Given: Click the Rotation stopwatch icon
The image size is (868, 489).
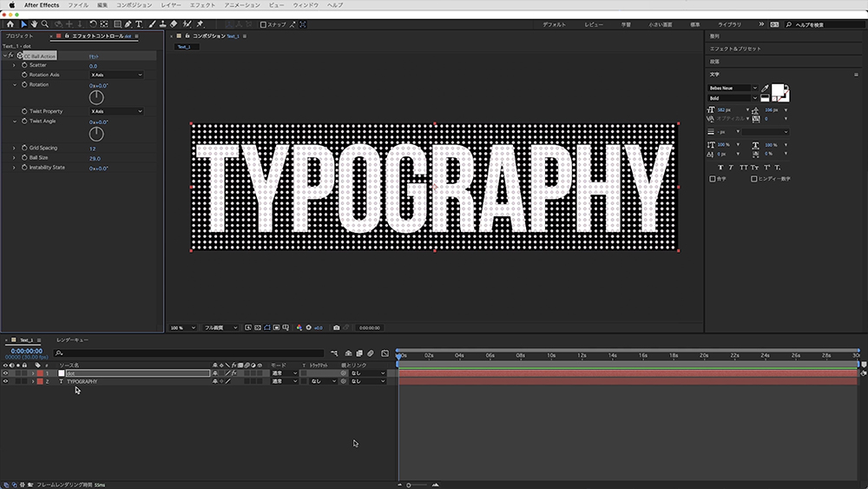Looking at the screenshot, I should tap(23, 85).
